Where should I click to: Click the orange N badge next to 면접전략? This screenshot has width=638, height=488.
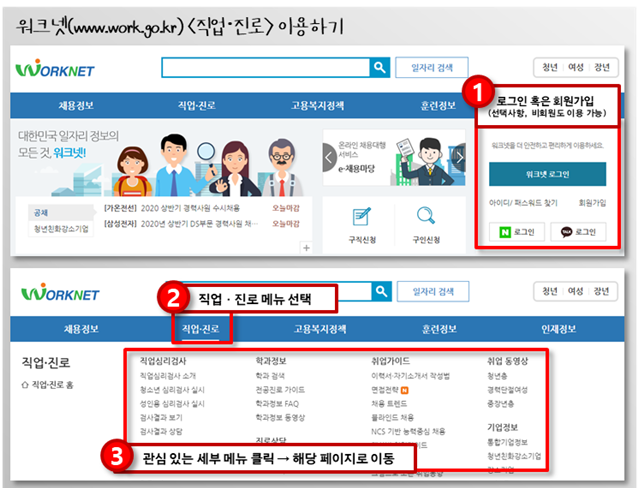(404, 390)
